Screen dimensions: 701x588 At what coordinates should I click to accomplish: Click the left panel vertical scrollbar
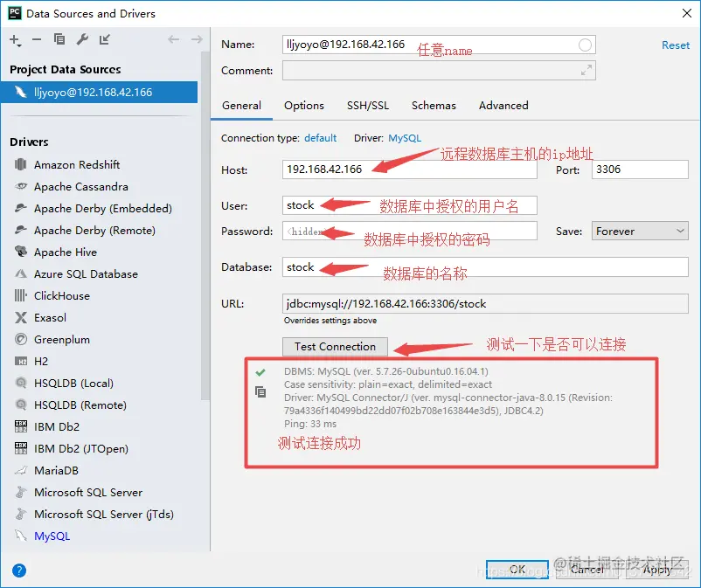tap(205, 225)
